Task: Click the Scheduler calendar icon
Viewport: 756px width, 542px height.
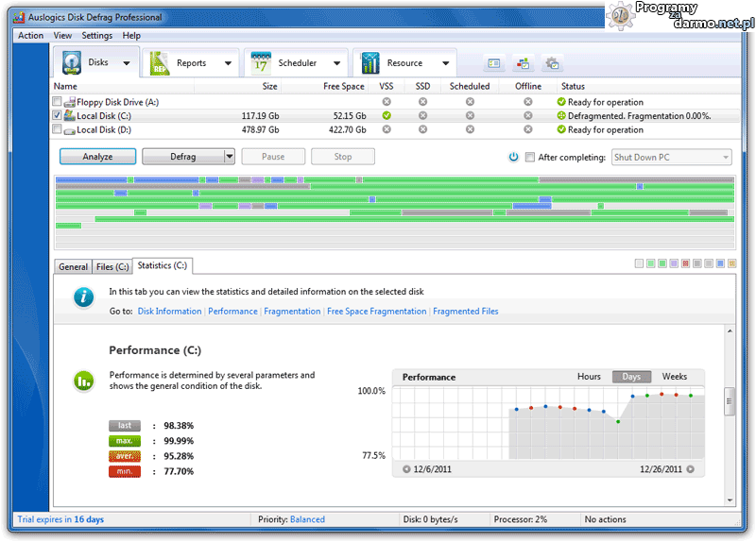Action: click(261, 63)
